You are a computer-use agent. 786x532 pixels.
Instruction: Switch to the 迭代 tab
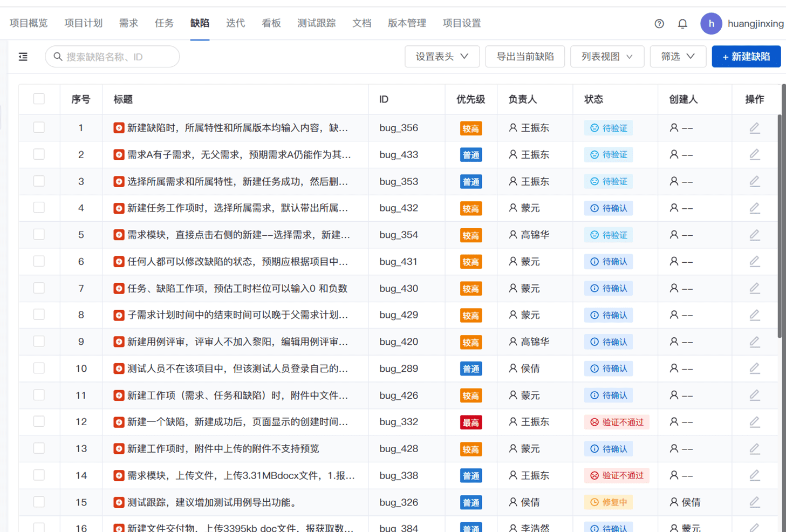click(x=235, y=23)
